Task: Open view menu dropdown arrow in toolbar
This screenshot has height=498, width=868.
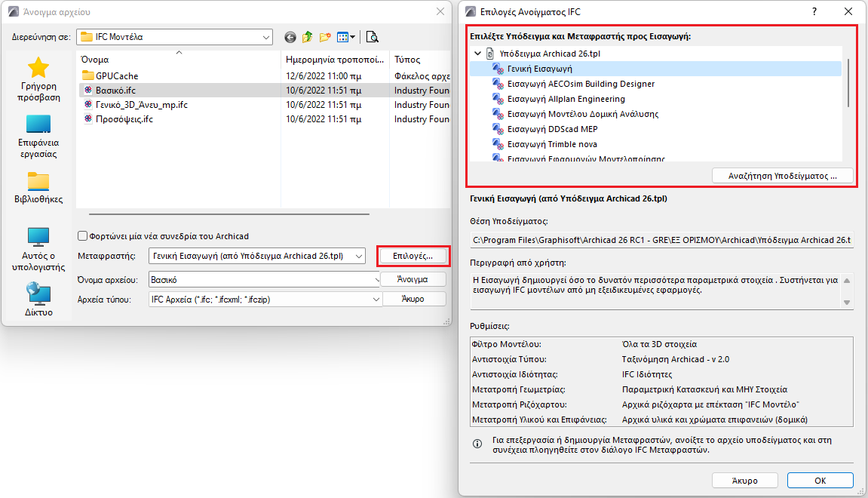Action: (x=353, y=37)
